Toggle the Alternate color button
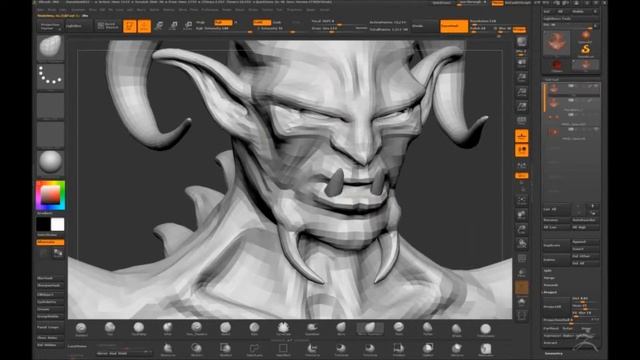The width and height of the screenshot is (640, 360). tap(50, 242)
